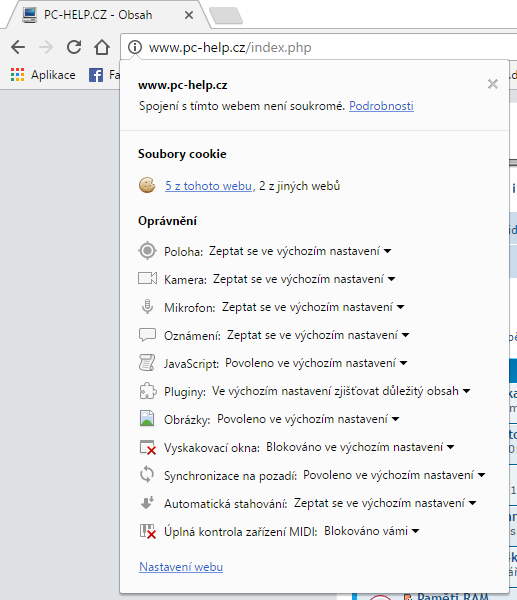This screenshot has width=517, height=600.
Task: Click the PC-HELP.CZ tab favicon
Action: click(x=29, y=15)
